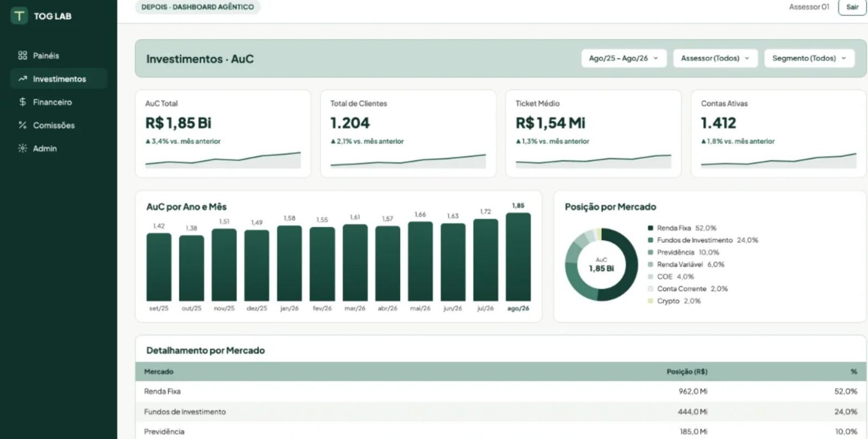This screenshot has width=868, height=439.
Task: Select the set/25 bar in the chart
Action: coord(159,267)
